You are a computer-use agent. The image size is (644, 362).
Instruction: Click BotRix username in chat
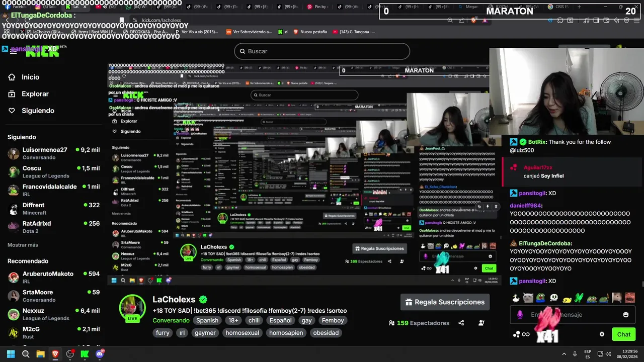coord(537,142)
